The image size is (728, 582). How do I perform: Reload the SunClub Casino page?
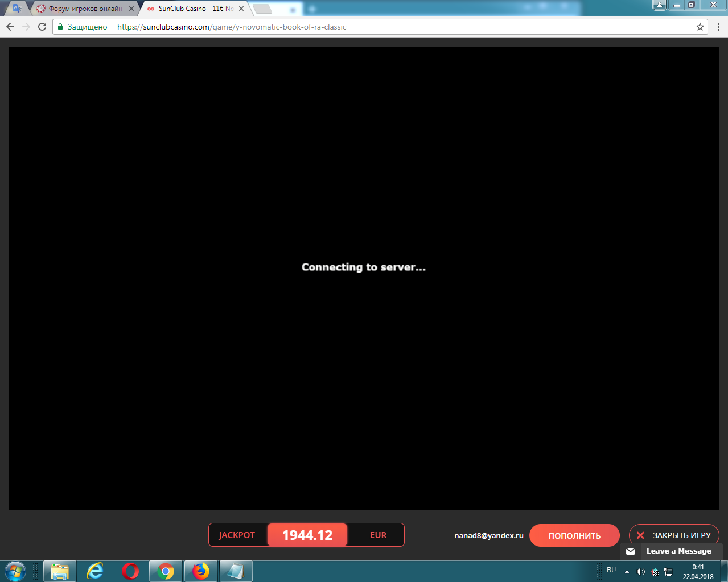tap(42, 27)
